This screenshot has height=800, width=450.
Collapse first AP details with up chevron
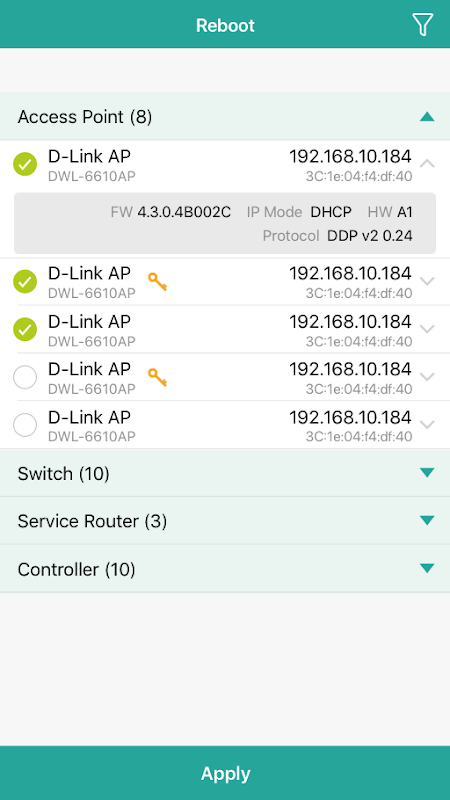coord(427,164)
